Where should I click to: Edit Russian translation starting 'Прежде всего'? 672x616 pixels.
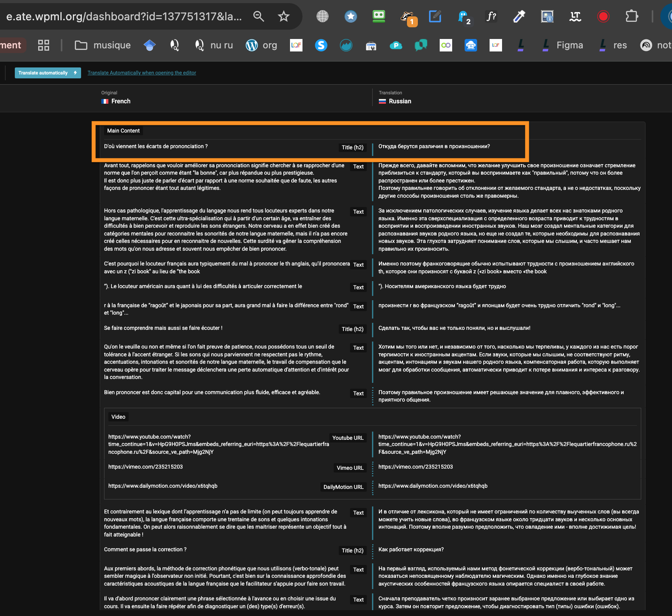(x=509, y=181)
